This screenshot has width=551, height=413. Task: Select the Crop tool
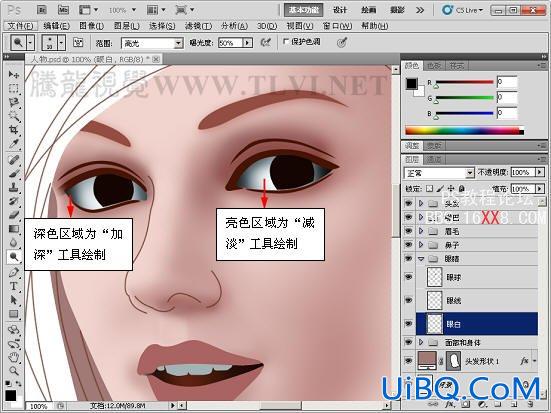pos(14,130)
